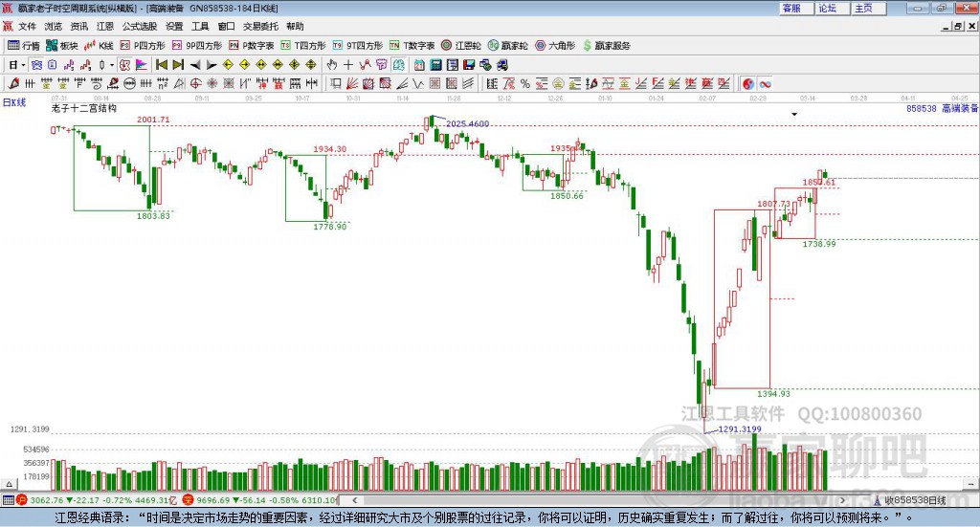This screenshot has height=527, width=980.
Task: Click the pink flag chart icon
Action: (x=142, y=65)
